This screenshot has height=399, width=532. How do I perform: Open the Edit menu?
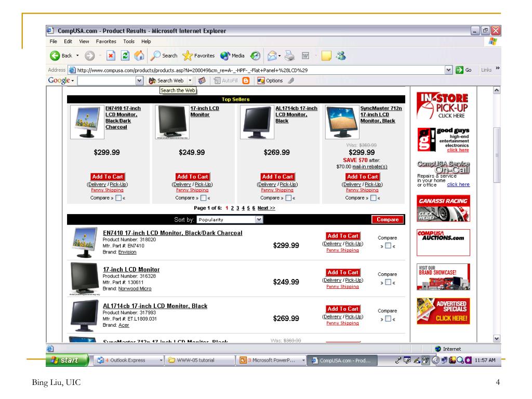[x=68, y=42]
